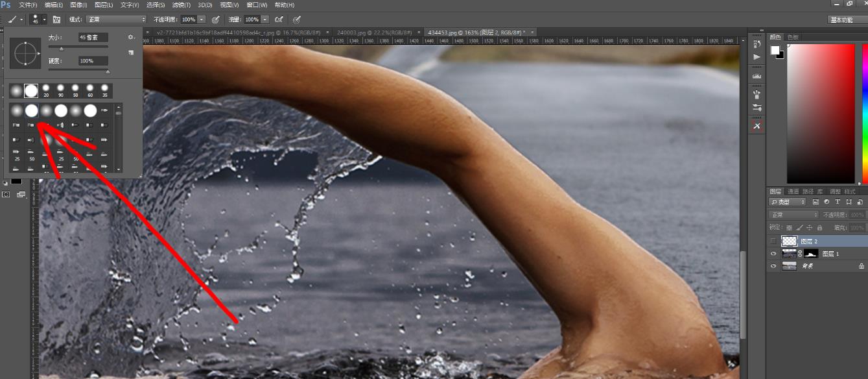Switch to the 通道 tab

(x=793, y=191)
